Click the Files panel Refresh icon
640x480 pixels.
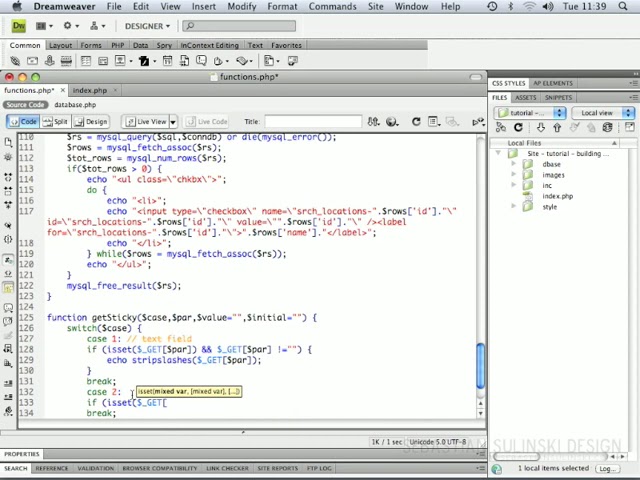[x=518, y=128]
